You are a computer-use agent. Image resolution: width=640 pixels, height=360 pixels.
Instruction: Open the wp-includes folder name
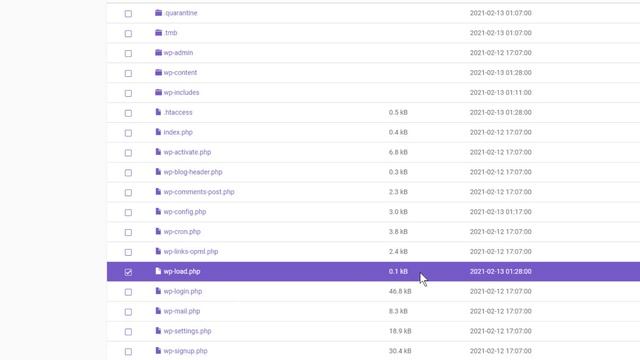[x=181, y=93]
